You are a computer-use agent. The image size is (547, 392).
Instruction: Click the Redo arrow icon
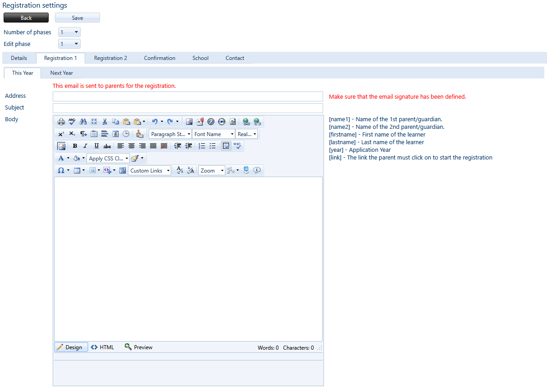(170, 122)
